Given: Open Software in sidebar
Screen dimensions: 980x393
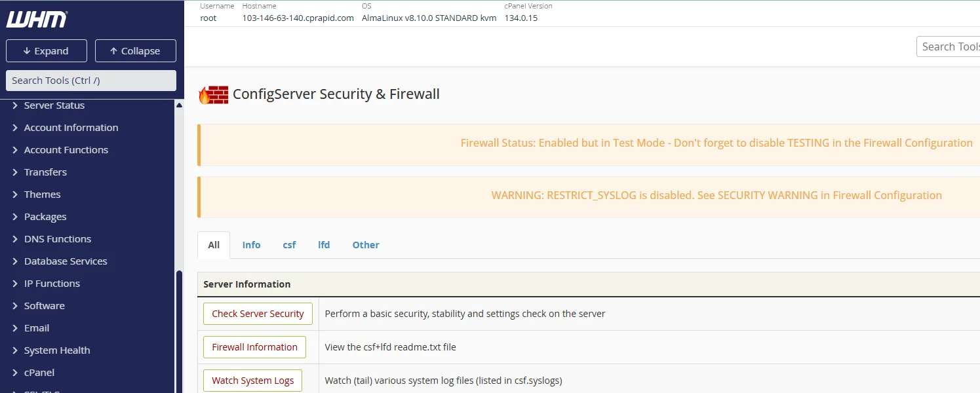Looking at the screenshot, I should pos(45,306).
